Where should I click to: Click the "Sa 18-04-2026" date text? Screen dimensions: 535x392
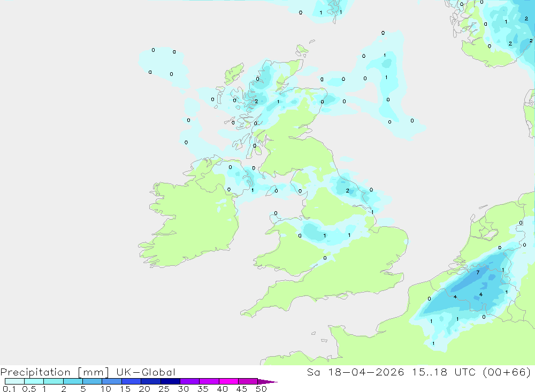(355, 372)
